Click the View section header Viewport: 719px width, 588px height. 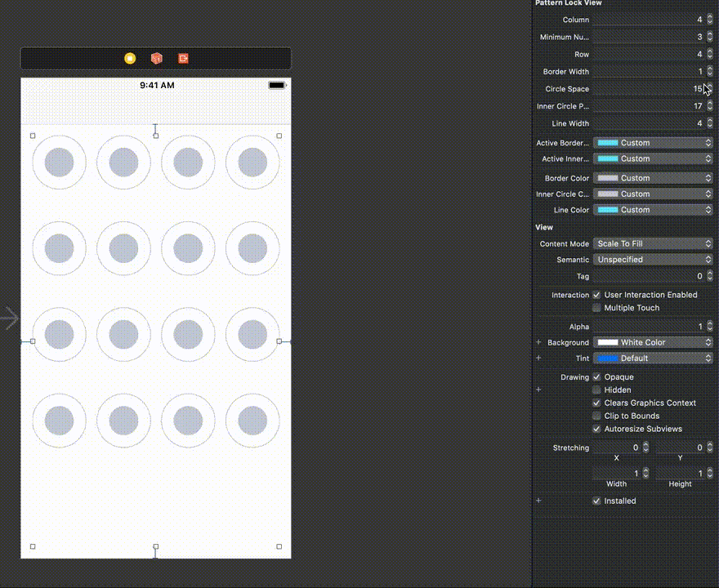[544, 227]
